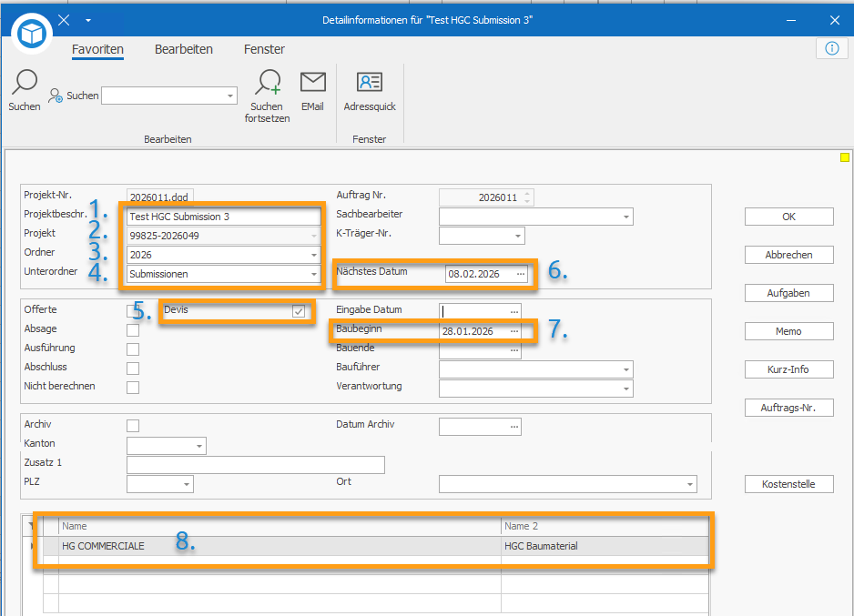
Task: Expand the Verantwortung dropdown
Action: point(626,389)
